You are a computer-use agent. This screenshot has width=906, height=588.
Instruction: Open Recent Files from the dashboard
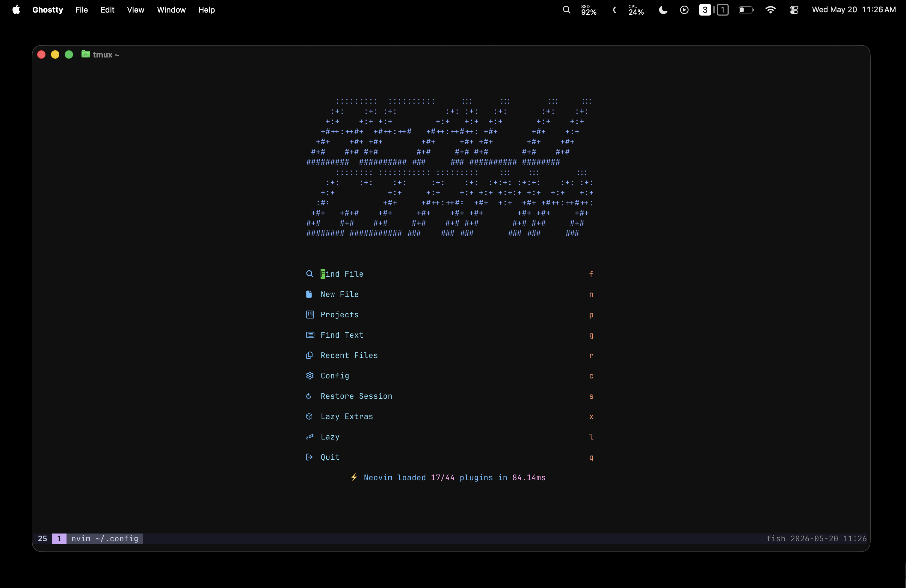450,355
